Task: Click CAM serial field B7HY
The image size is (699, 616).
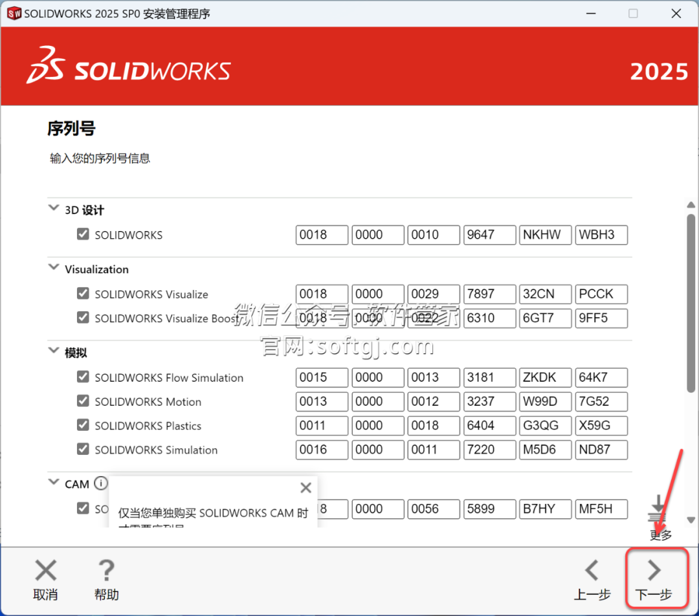Action: coord(545,509)
